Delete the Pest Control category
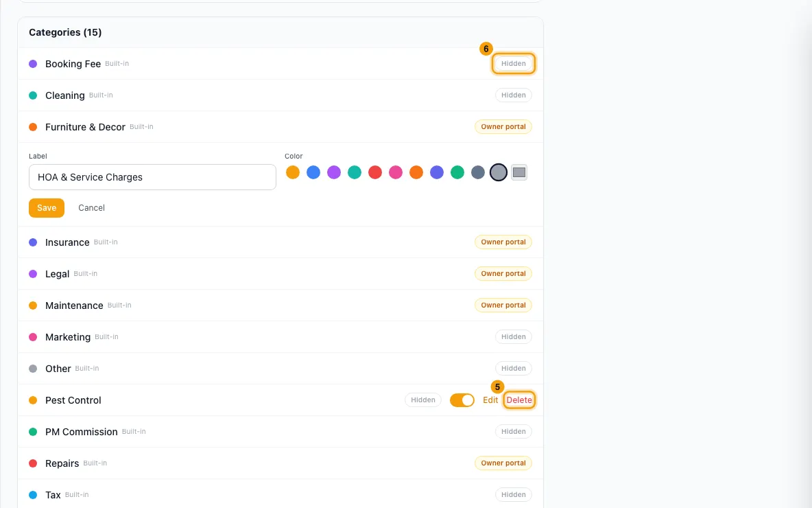The height and width of the screenshot is (508, 812). [519, 400]
